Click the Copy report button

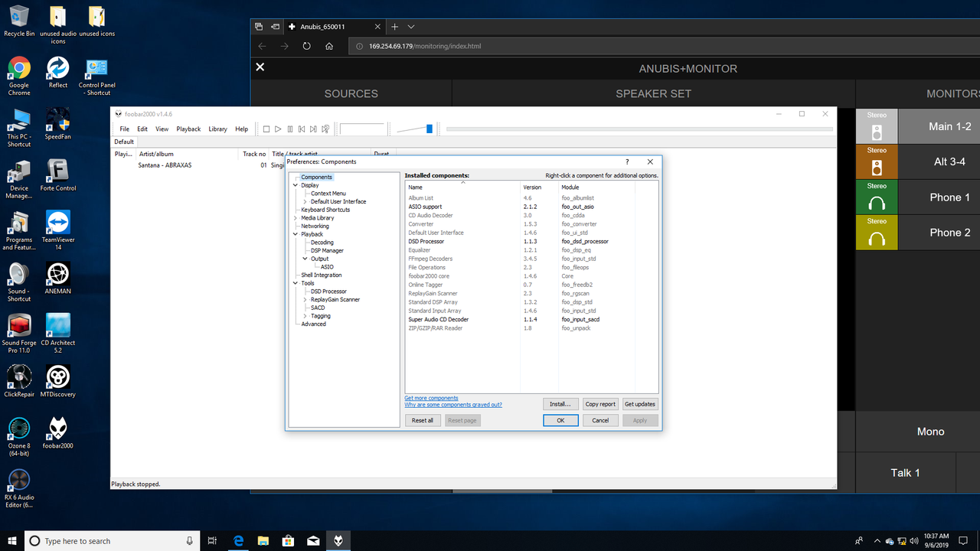tap(600, 404)
